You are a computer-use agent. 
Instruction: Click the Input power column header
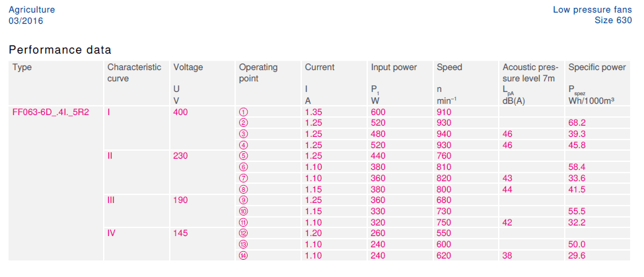coord(394,67)
